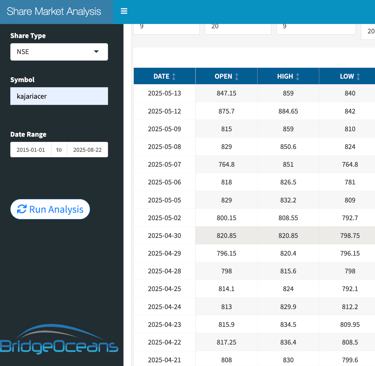Click the low value 792.1
Viewport: 375px width, 366px height.
(350, 289)
